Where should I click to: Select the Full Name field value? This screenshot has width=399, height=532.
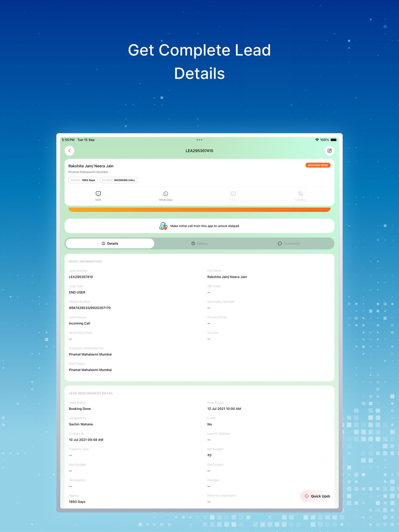pyautogui.click(x=227, y=277)
